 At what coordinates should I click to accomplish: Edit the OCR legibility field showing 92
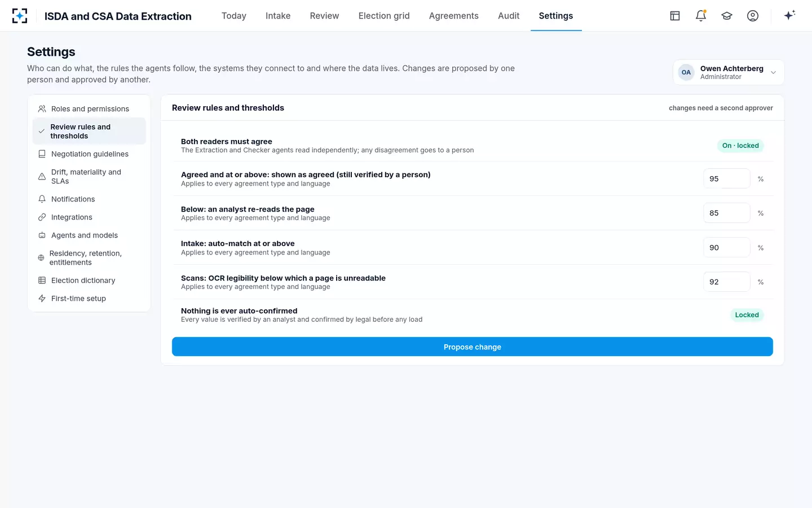tap(727, 282)
